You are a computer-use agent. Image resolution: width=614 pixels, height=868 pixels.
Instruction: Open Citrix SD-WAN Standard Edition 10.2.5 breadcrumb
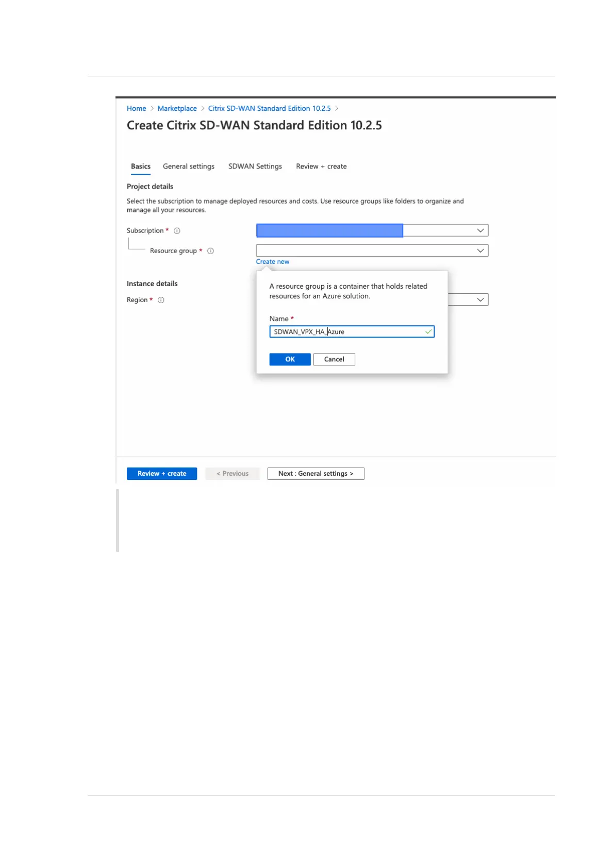pyautogui.click(x=270, y=108)
